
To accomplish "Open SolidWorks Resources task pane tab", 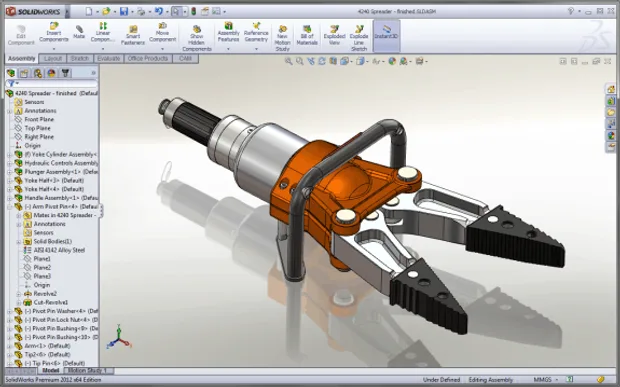I will pos(611,89).
